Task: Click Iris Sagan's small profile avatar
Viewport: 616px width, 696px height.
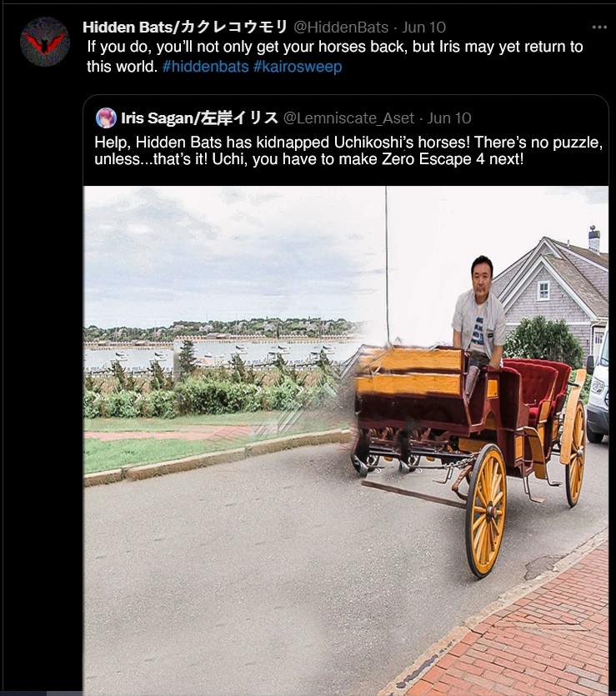Action: pos(106,118)
